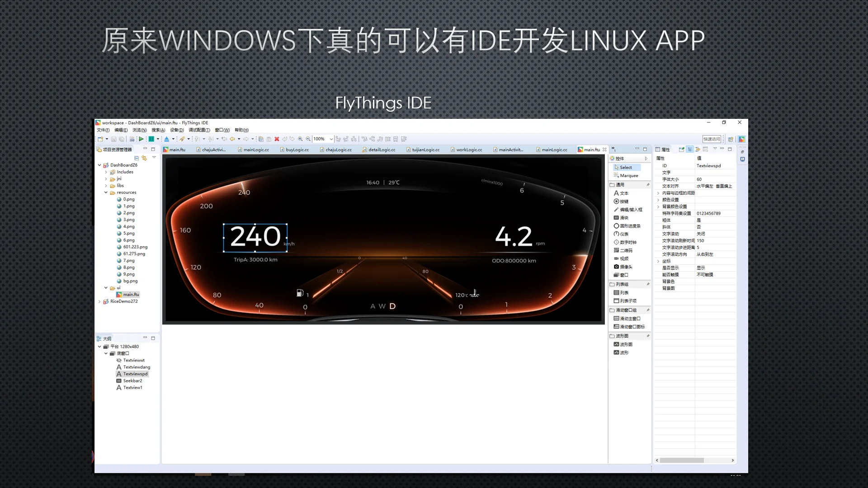The height and width of the screenshot is (488, 868).
Task: Select the 按键 button widget in palette
Action: 621,201
